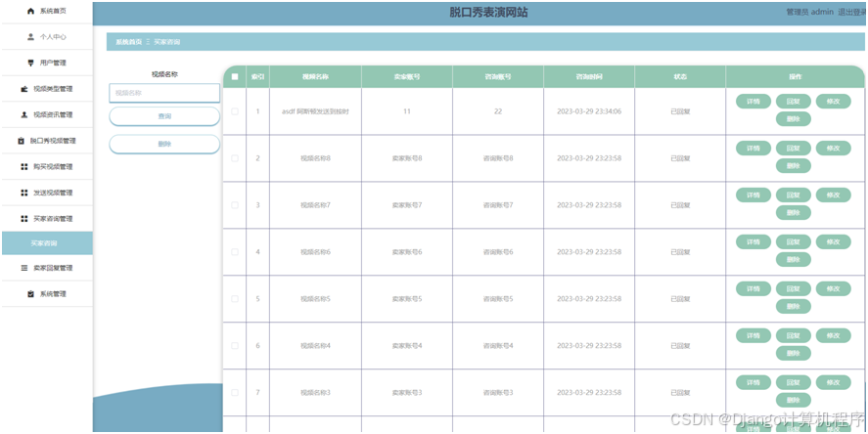Click cell 'asdf 阿斯顿发送到按时'
Image resolution: width=868 pixels, height=434 pixels.
pos(315,111)
